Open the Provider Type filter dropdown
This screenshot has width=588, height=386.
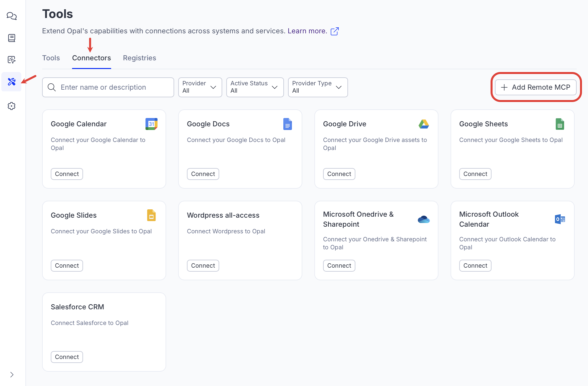point(317,87)
